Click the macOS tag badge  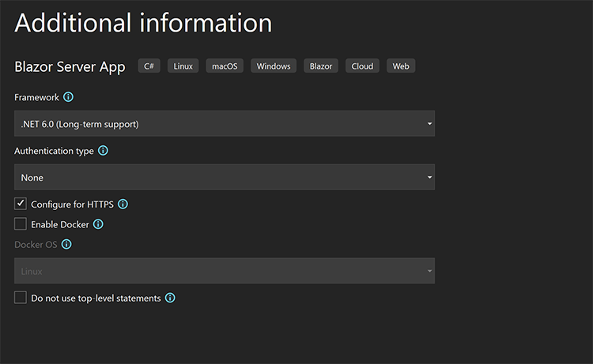[x=225, y=66]
